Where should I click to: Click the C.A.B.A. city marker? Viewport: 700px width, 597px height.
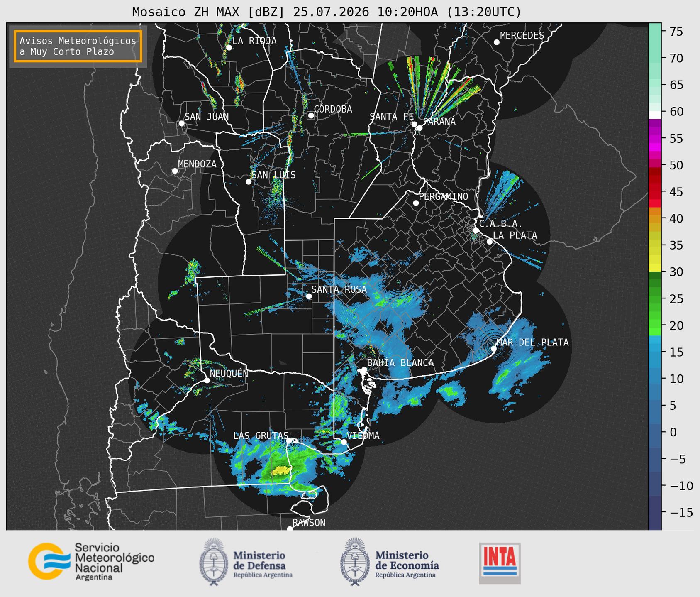[x=476, y=230]
